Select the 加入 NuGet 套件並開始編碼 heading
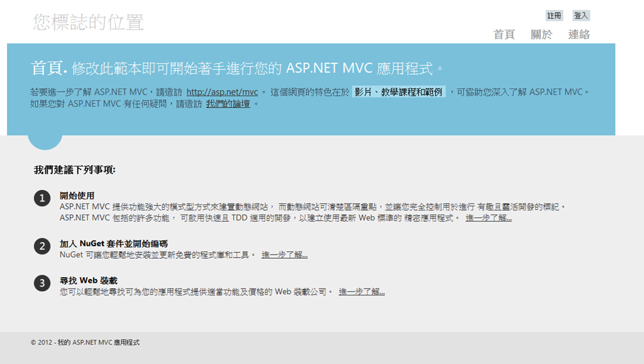 [113, 244]
